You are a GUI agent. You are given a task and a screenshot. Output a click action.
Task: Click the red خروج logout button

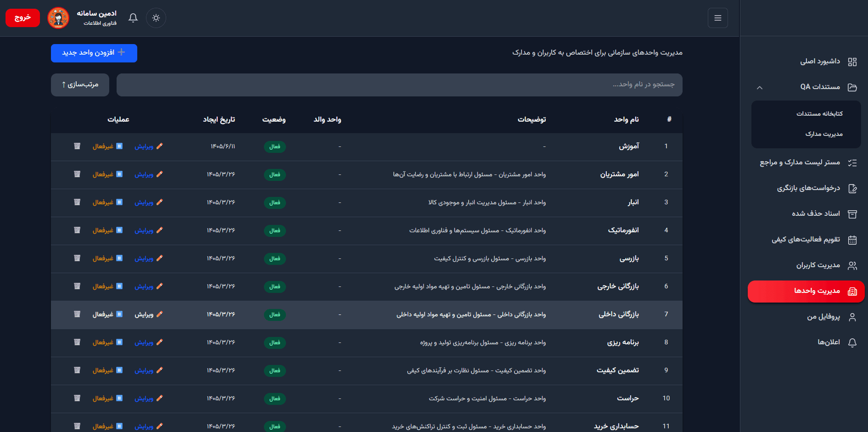pyautogui.click(x=22, y=18)
